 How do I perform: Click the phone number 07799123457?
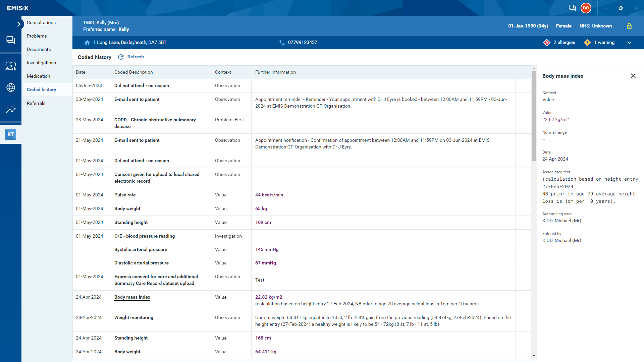point(303,42)
